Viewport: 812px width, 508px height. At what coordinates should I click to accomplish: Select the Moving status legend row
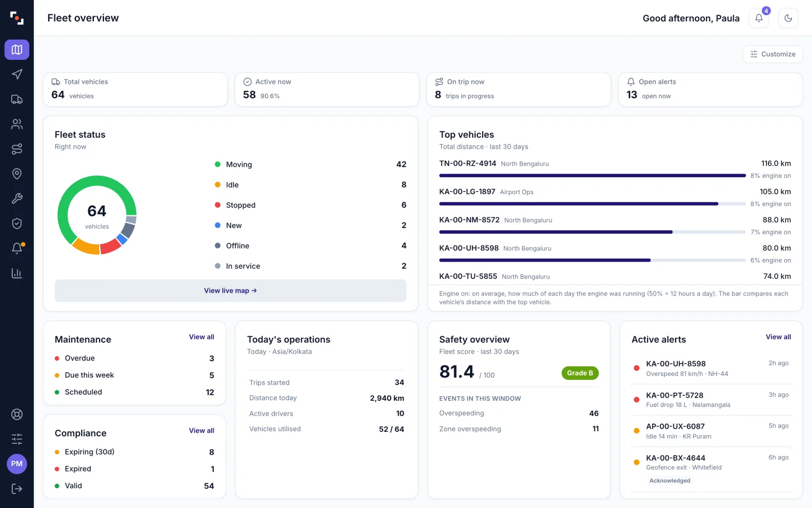[311, 165]
